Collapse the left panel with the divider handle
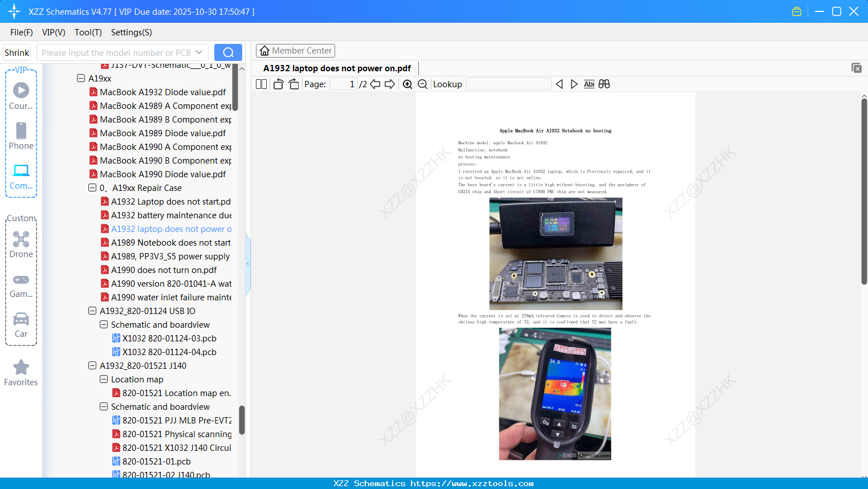This screenshot has height=489, width=868. [248, 264]
